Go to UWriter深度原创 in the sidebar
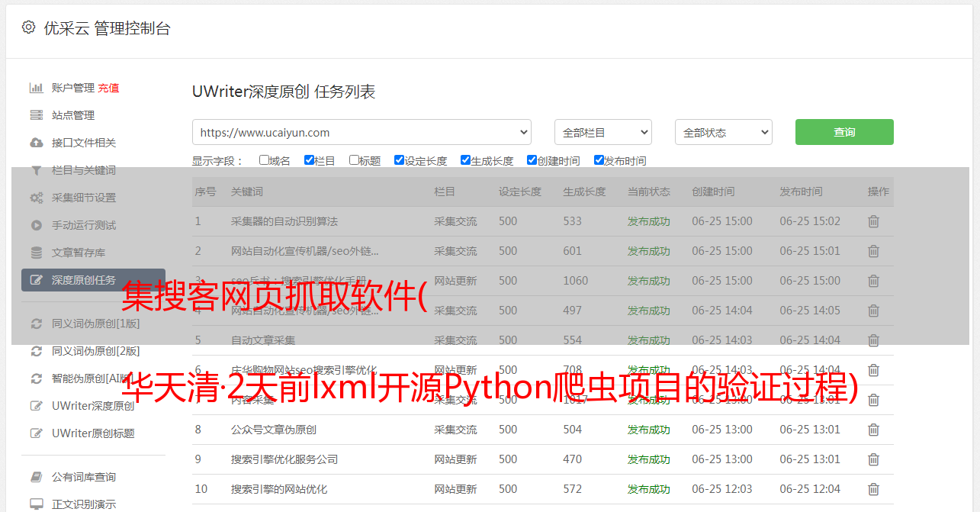This screenshot has height=512, width=980. point(93,406)
